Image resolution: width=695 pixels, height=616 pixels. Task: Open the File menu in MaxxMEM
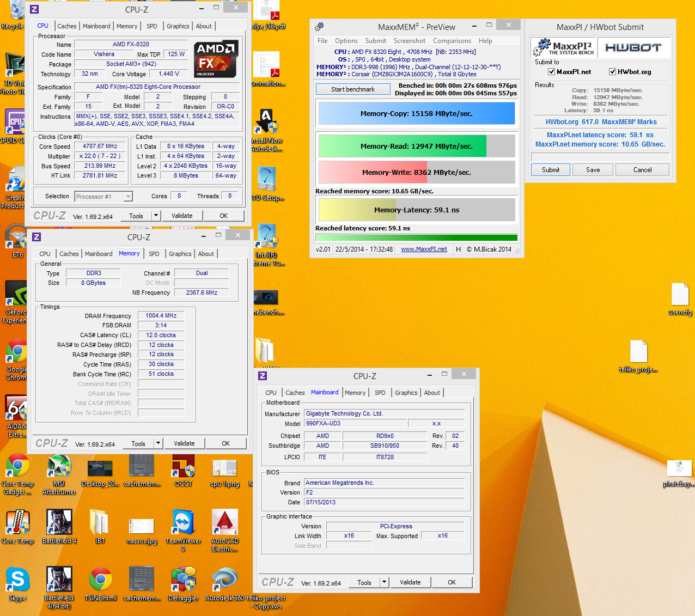(322, 41)
